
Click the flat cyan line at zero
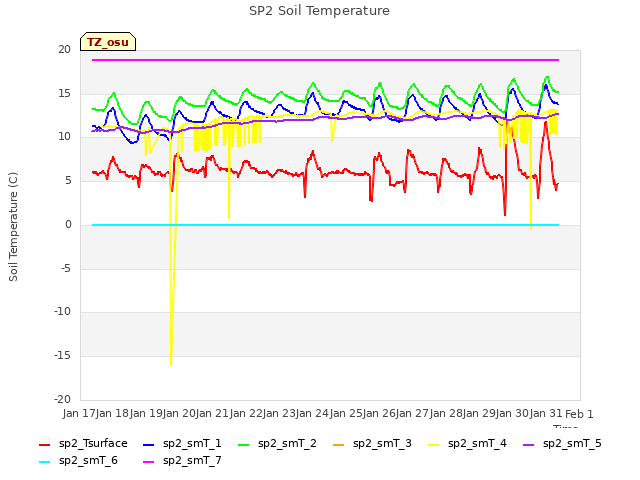[x=325, y=225]
